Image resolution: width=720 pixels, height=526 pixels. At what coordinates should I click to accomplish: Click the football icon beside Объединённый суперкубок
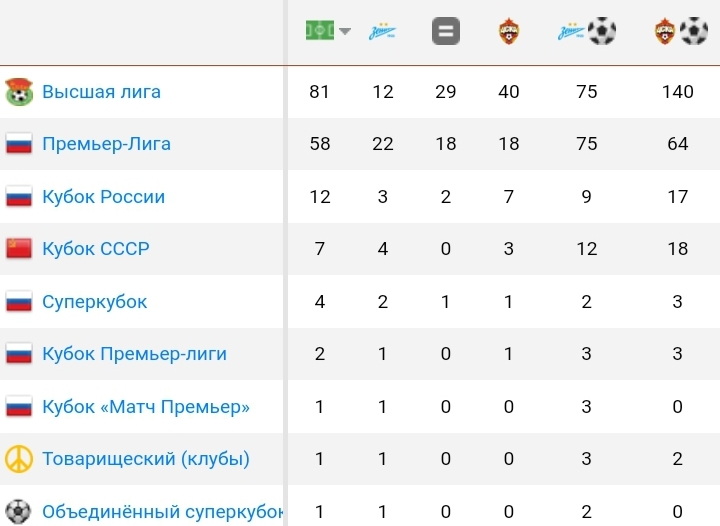click(x=18, y=511)
